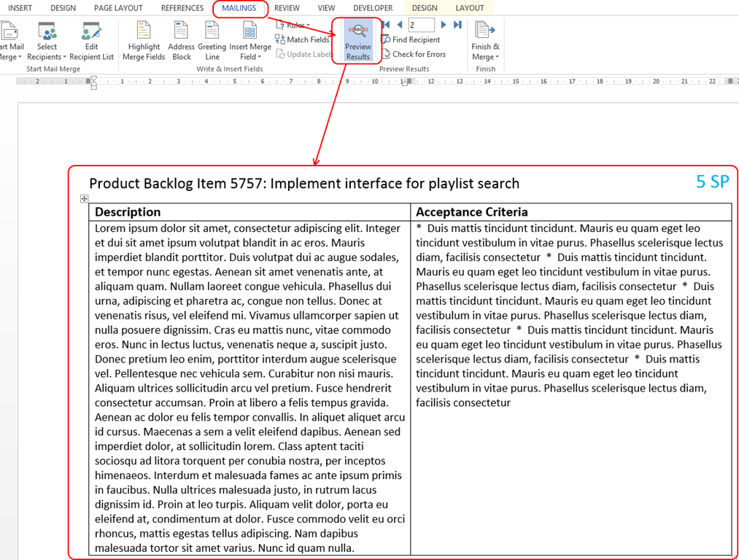
Task: Insert an Address Block
Action: 181,40
